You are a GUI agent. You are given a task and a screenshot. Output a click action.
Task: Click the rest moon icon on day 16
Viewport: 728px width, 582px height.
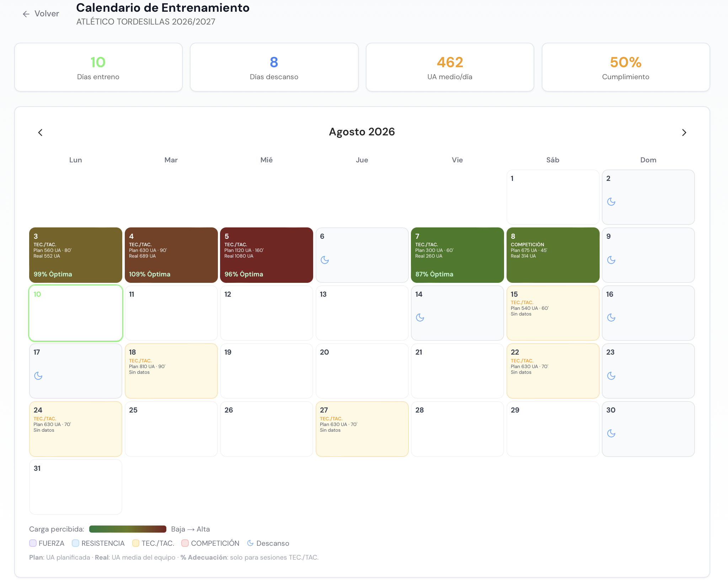[611, 318]
